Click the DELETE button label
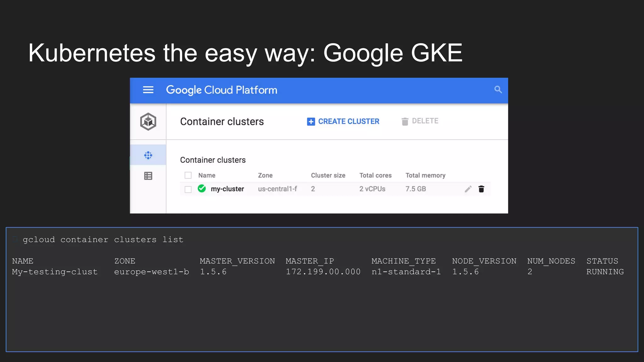This screenshot has width=644, height=362. [x=425, y=121]
